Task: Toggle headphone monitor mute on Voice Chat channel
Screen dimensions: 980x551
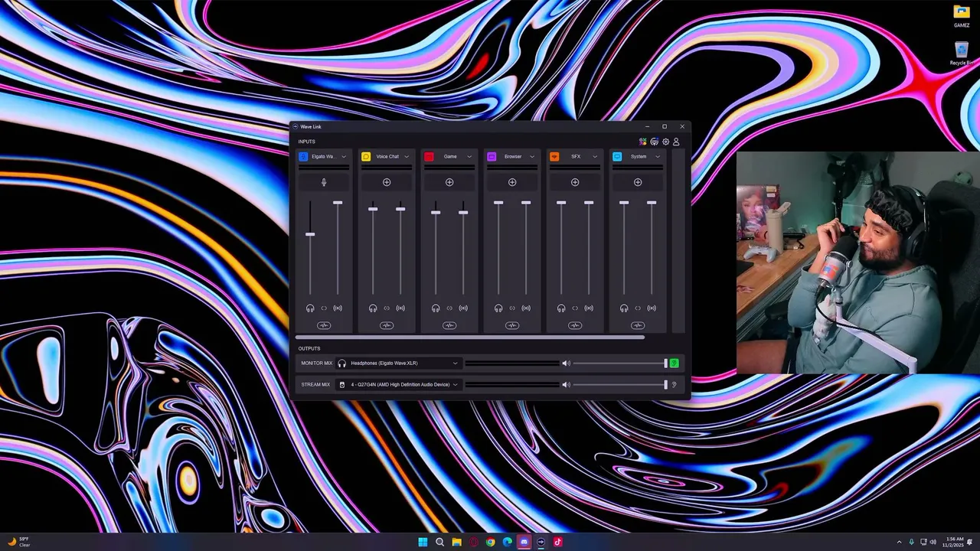Action: point(373,308)
